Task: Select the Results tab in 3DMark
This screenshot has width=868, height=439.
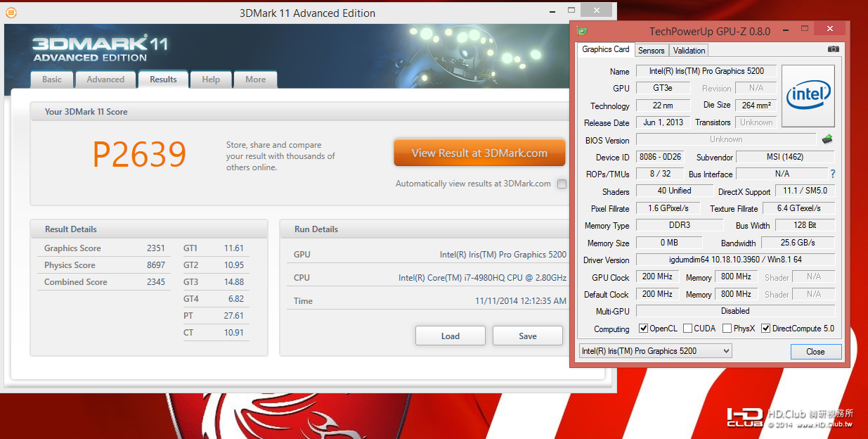Action: (163, 79)
